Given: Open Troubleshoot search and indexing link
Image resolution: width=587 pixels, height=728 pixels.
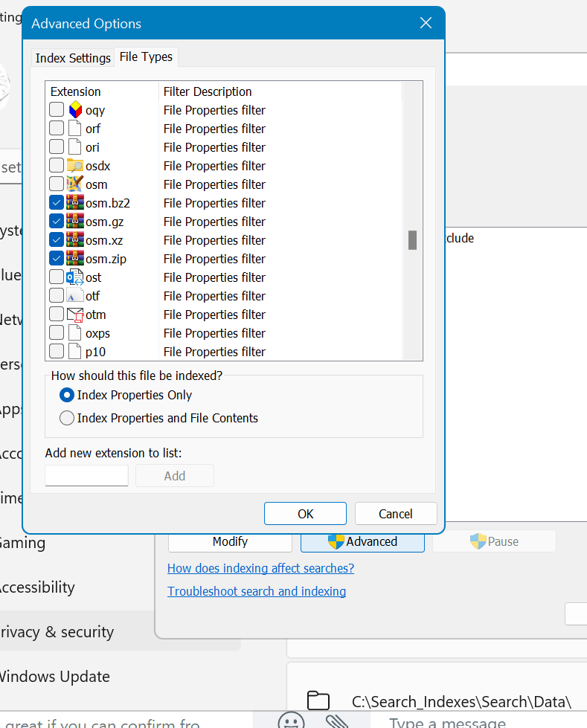Looking at the screenshot, I should (x=257, y=591).
